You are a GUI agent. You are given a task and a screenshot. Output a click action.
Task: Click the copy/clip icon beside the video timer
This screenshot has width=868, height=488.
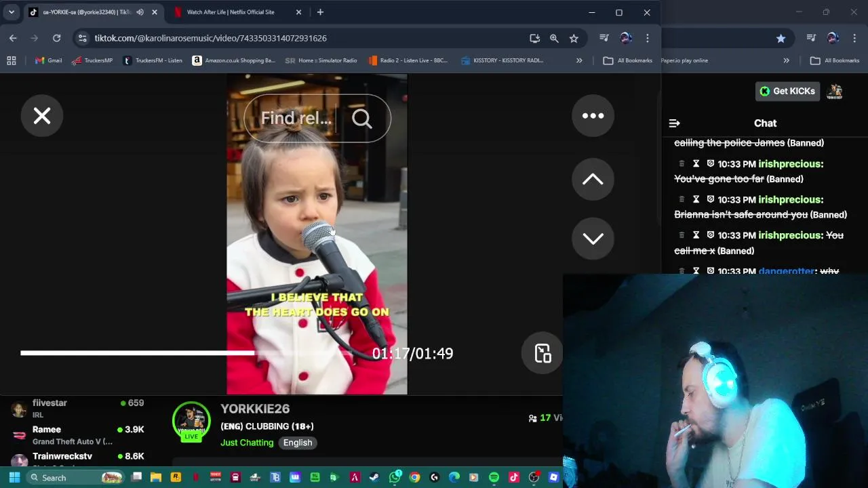point(543,353)
